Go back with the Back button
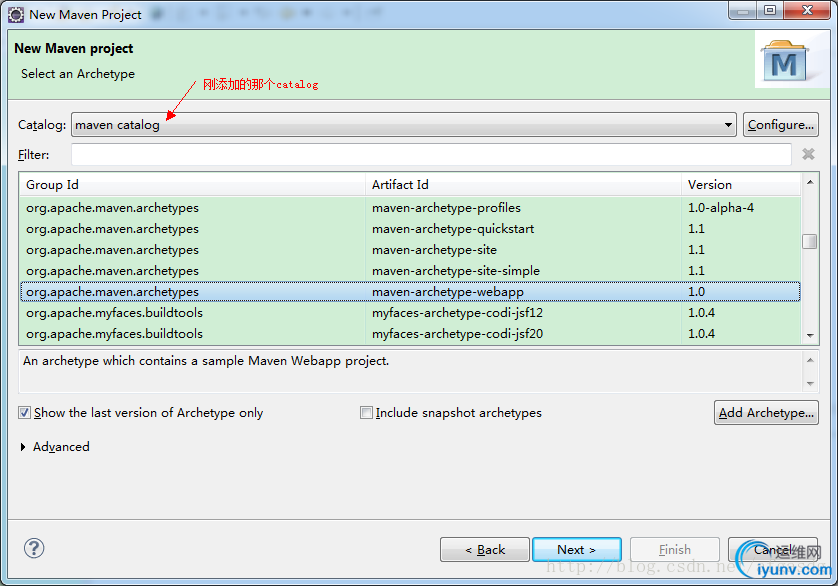 click(x=485, y=550)
